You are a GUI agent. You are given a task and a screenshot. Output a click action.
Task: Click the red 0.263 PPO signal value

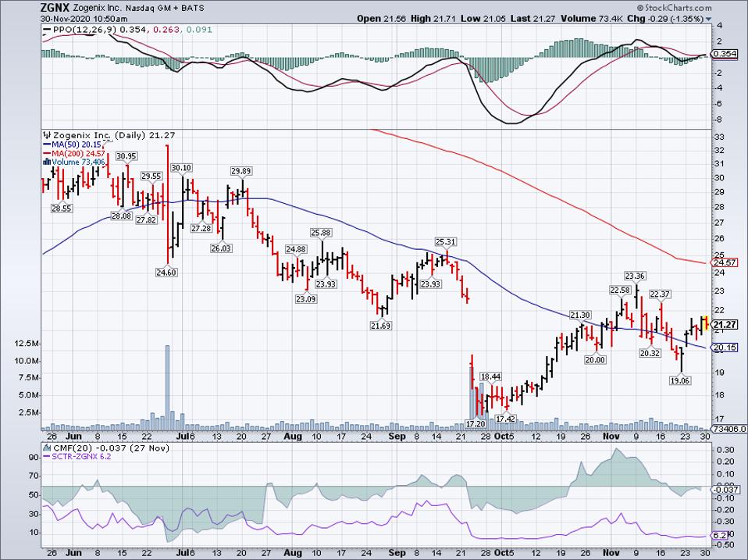pos(167,30)
